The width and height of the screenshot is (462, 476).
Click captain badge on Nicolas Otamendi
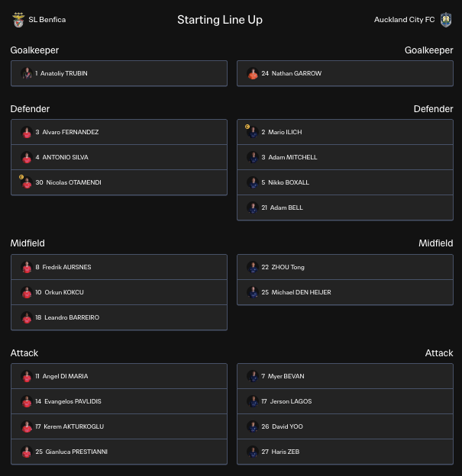pos(21,177)
